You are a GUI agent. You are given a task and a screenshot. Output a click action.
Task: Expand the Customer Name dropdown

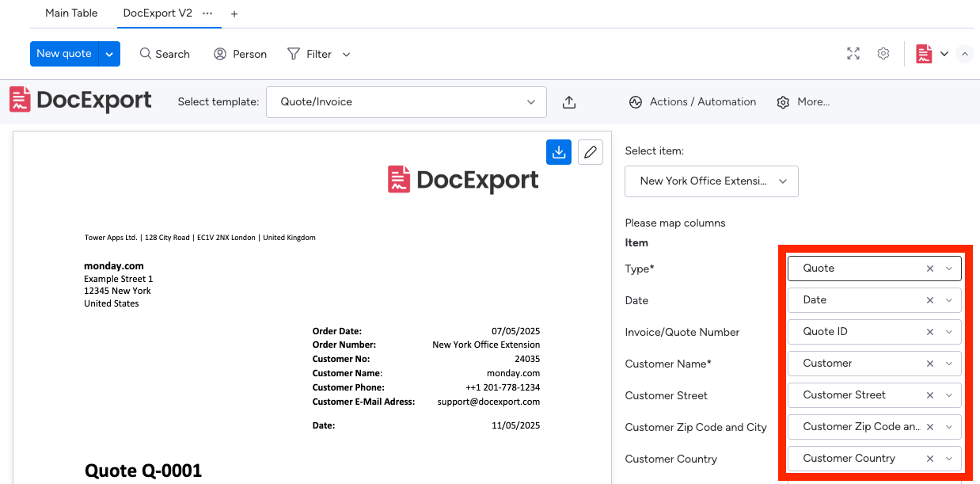[949, 364]
